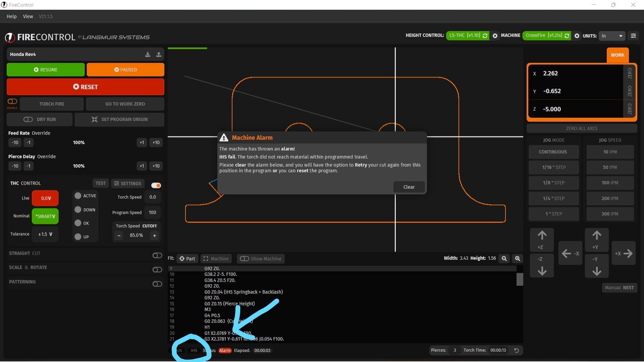Open the View menu
The width and height of the screenshot is (644, 362).
tap(28, 16)
